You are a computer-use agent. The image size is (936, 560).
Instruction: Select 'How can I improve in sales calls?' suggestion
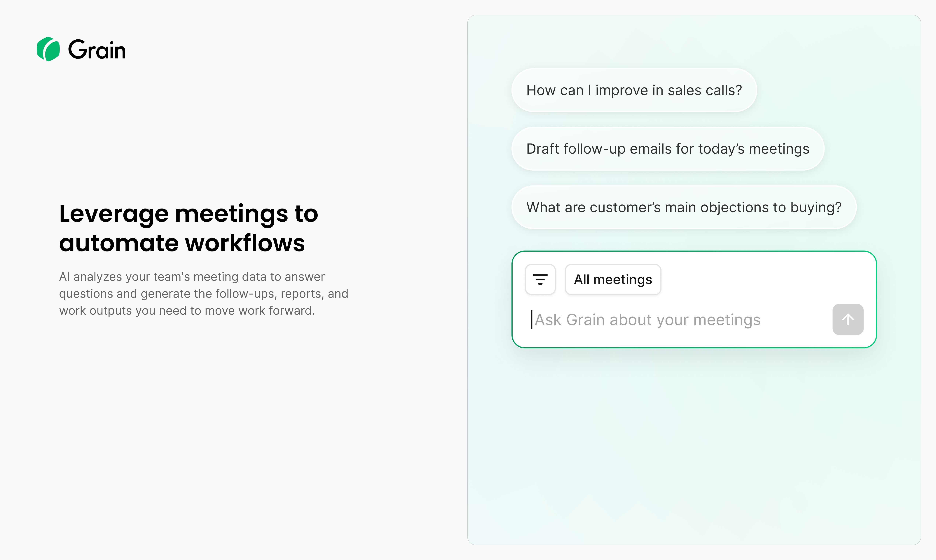tap(634, 90)
